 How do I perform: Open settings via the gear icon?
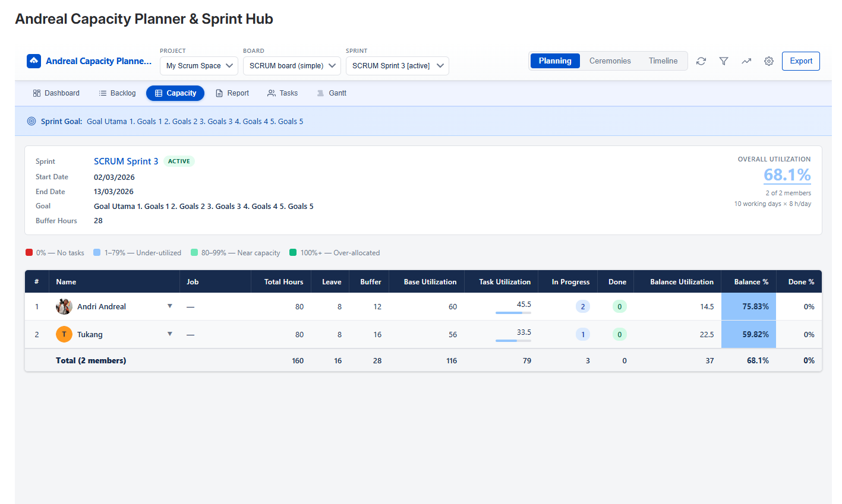click(x=769, y=61)
